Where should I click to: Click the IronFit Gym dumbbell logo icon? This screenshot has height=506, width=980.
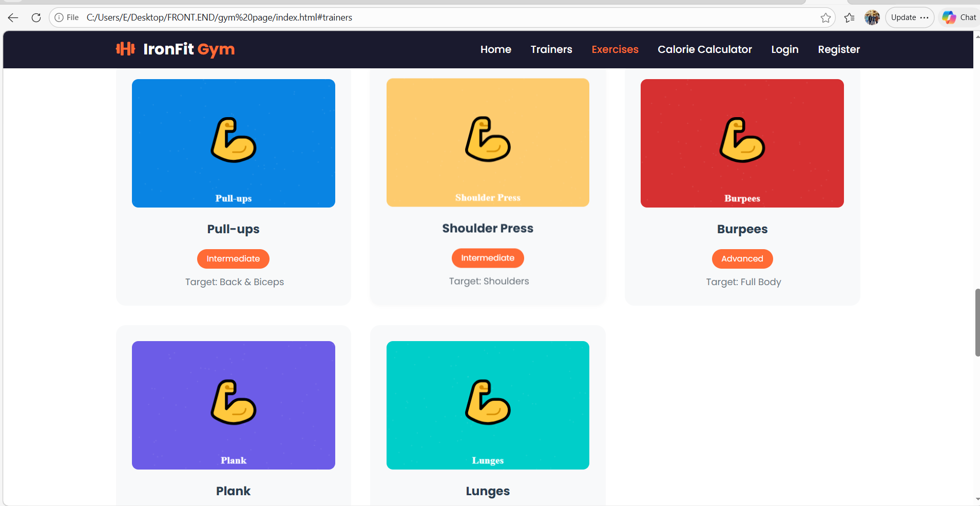(x=125, y=49)
